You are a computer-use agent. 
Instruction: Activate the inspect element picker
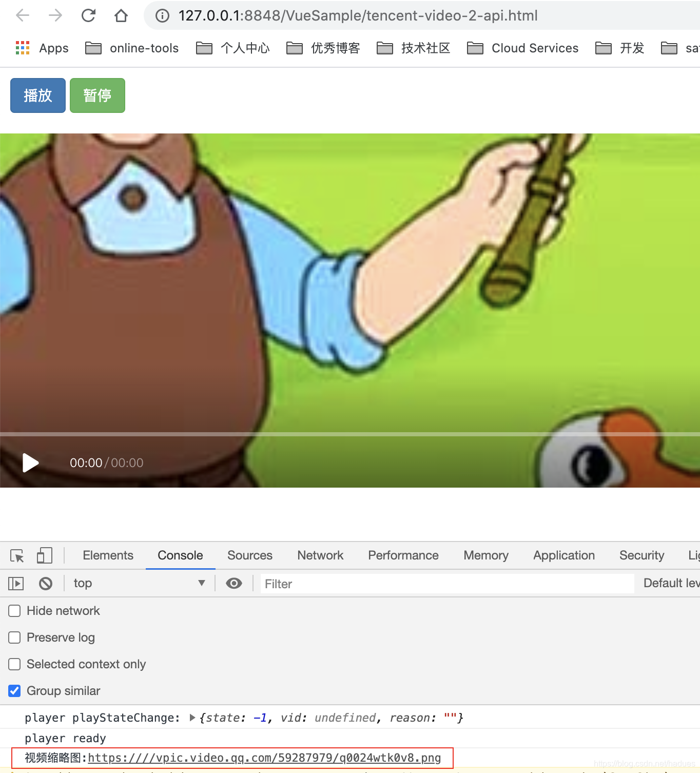pos(17,556)
